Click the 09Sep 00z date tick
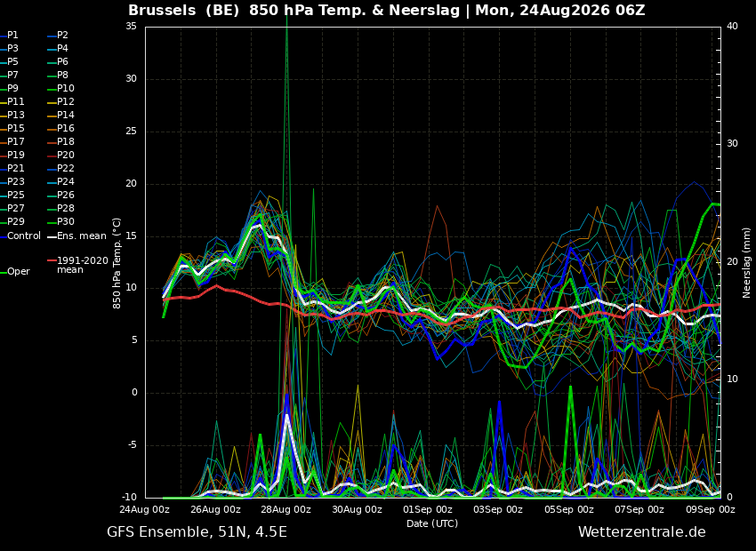This screenshot has height=551, width=756. [711, 509]
